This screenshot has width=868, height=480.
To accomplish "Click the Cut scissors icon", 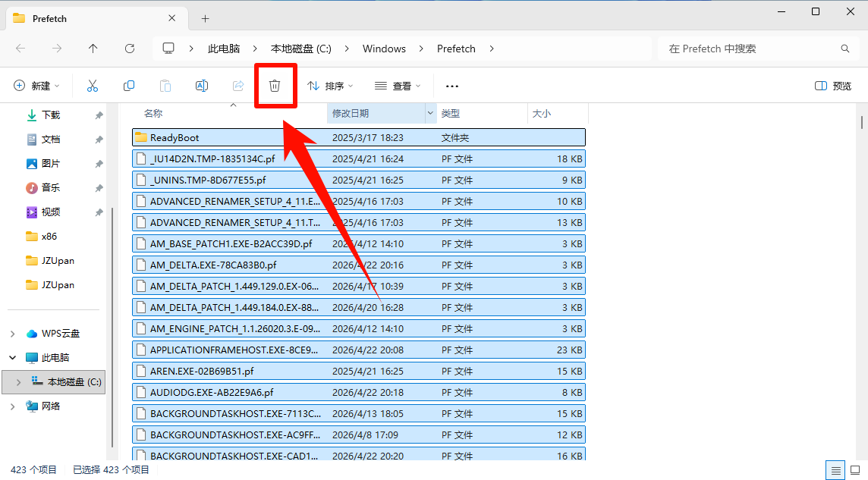I will 93,86.
